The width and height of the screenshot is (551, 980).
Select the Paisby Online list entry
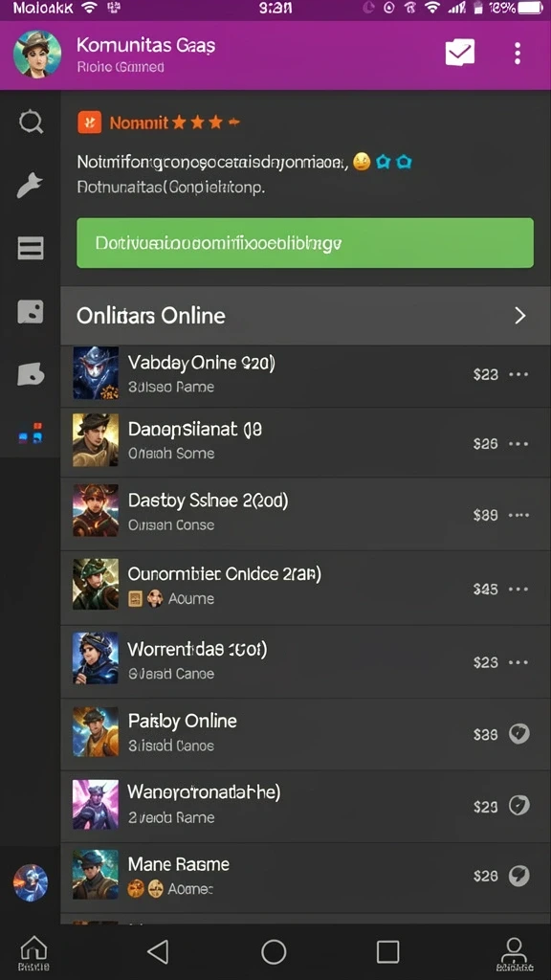[305, 734]
